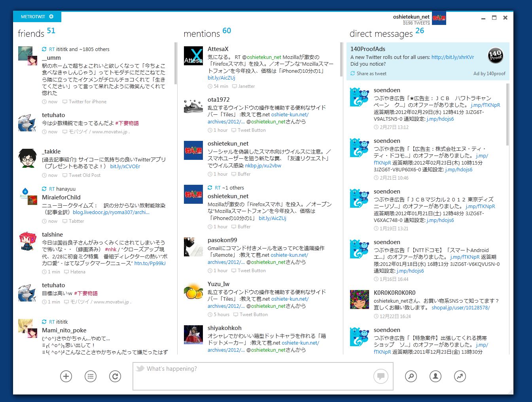
Task: Click 12月22日 16:24 timestamp
Action: (395, 317)
